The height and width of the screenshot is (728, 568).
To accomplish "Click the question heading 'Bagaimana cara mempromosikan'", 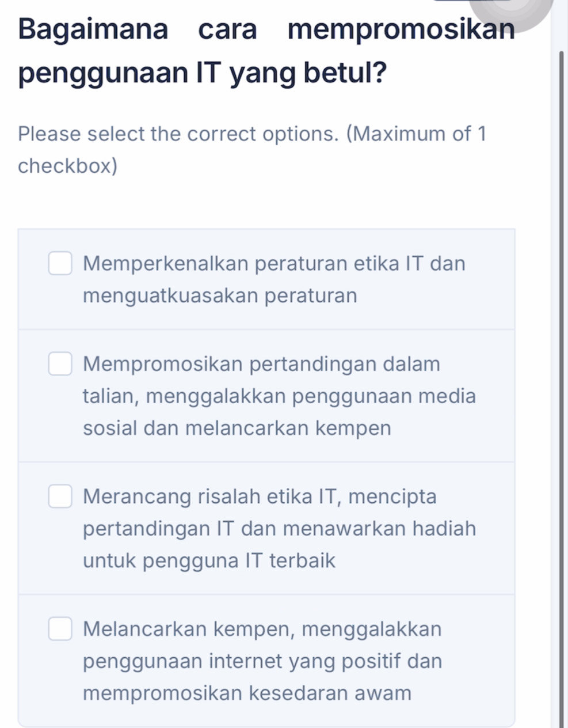I will pos(266,29).
